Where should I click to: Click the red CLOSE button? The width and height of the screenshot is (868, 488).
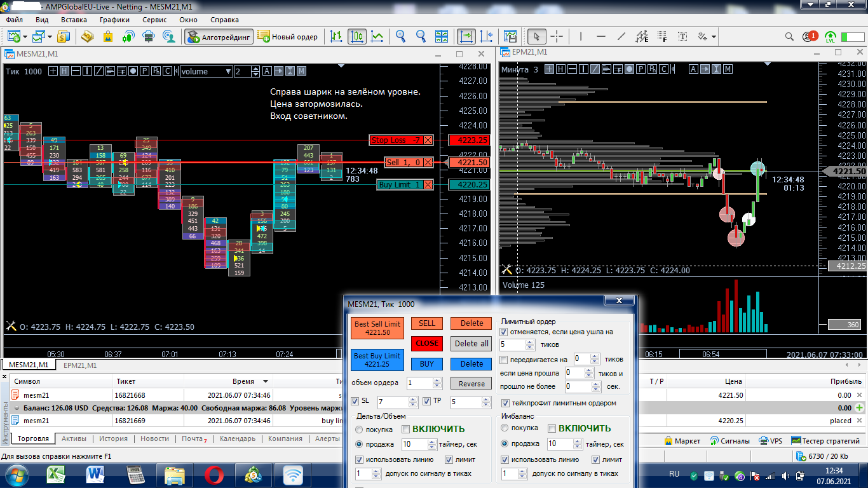coord(427,343)
